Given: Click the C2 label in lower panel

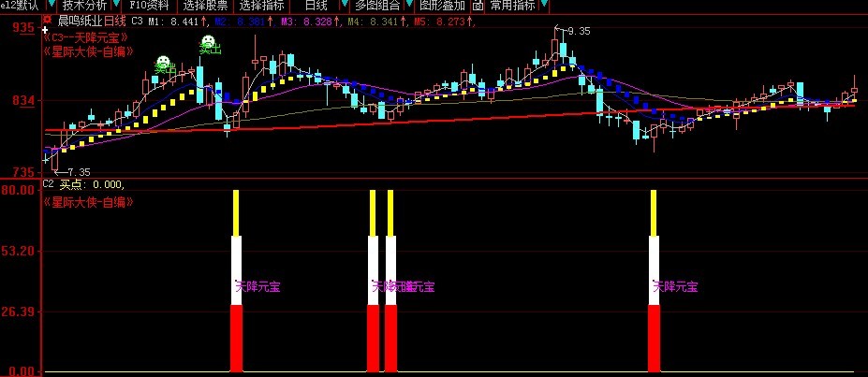Looking at the screenshot, I should click(48, 183).
